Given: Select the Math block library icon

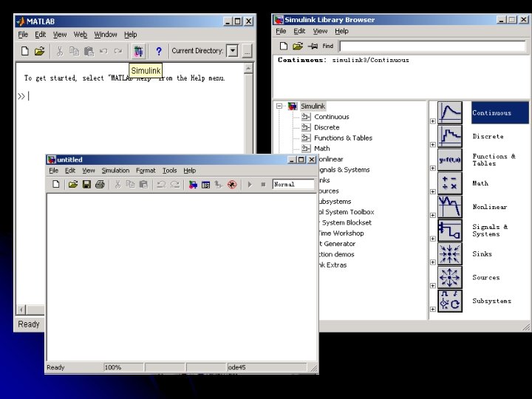Looking at the screenshot, I should pos(449,183).
